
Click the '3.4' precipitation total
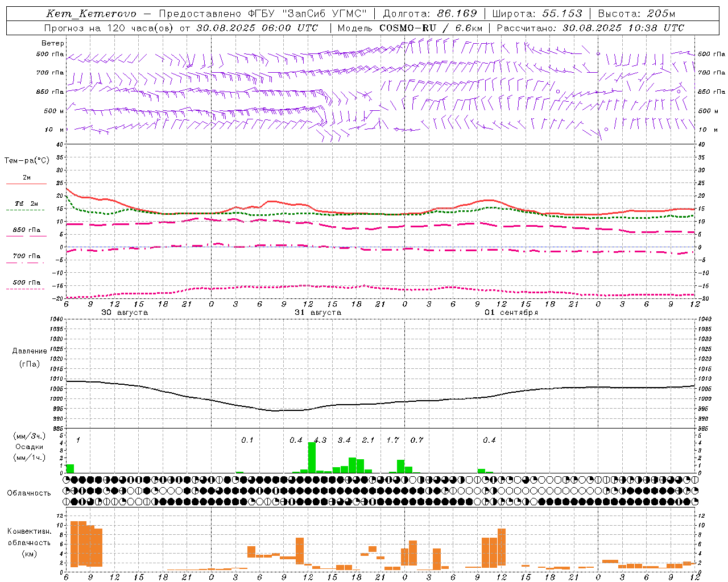[x=344, y=440]
